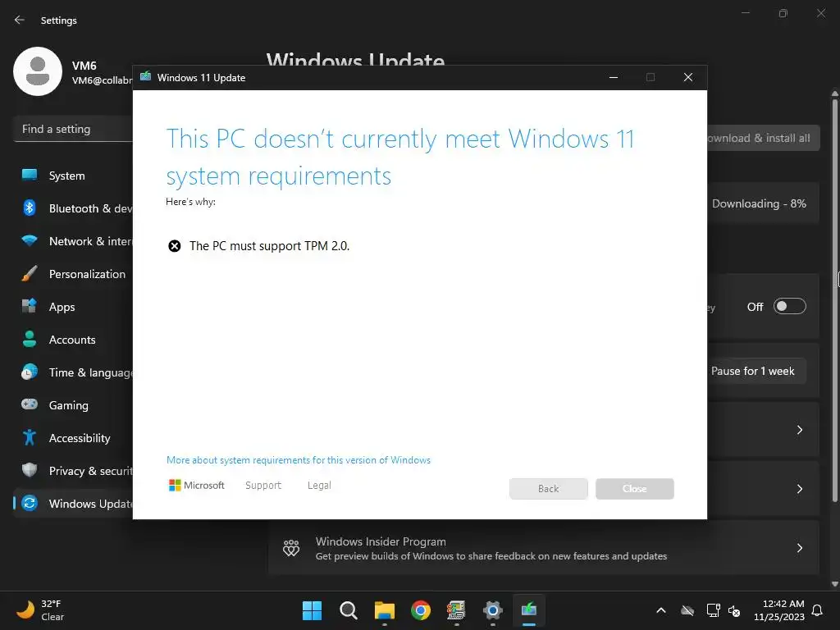The height and width of the screenshot is (630, 840).
Task: Click the System icon in Settings sidebar
Action: pyautogui.click(x=30, y=176)
